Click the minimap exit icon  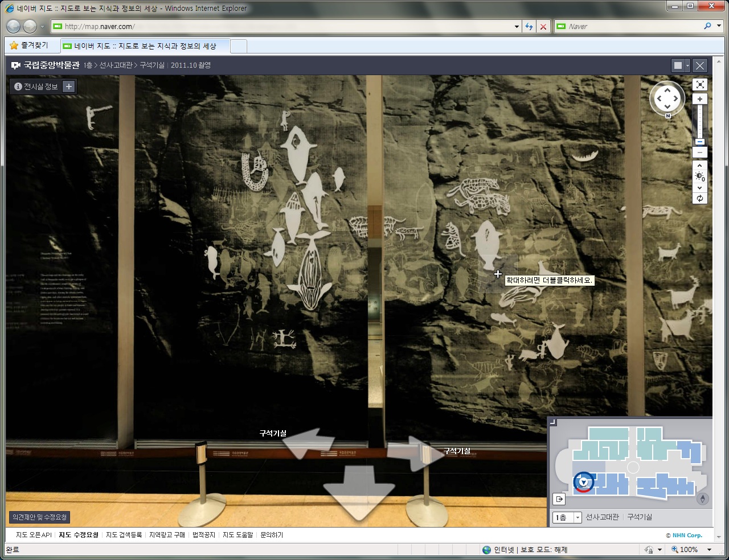point(559,499)
